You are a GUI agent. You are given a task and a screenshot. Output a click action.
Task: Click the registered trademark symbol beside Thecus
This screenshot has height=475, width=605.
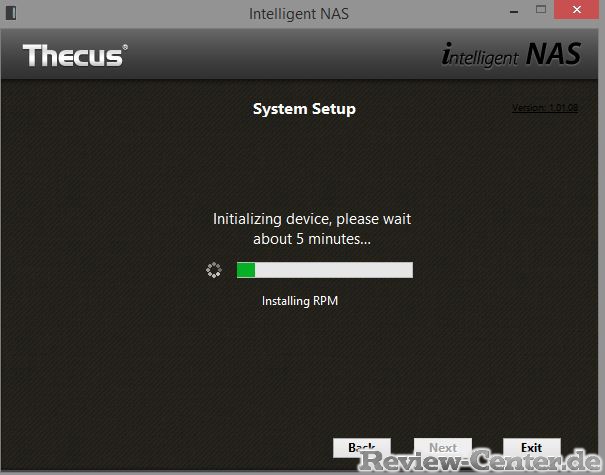point(125,47)
